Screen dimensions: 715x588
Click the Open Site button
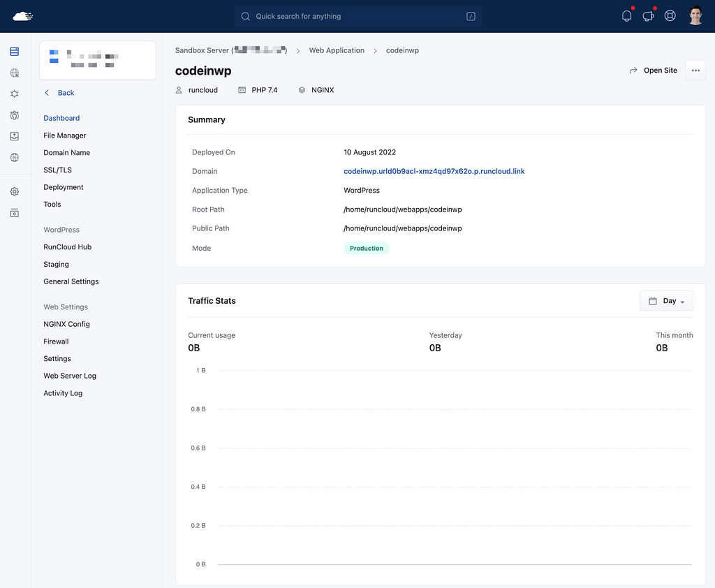653,70
